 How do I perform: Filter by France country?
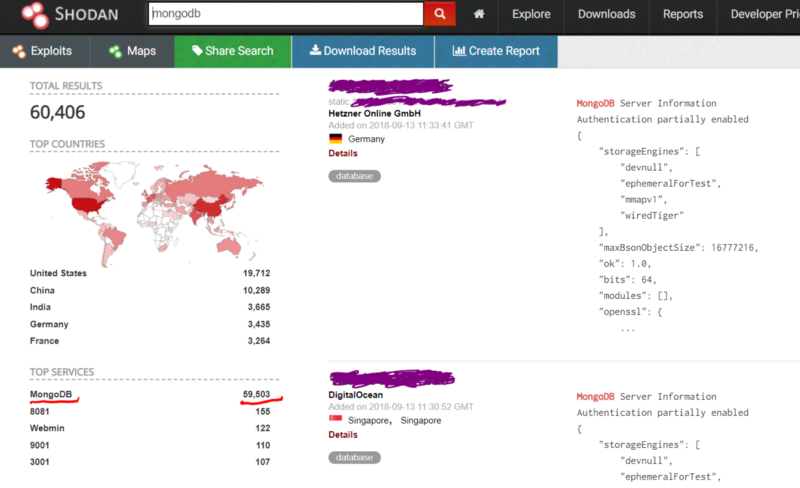(44, 340)
